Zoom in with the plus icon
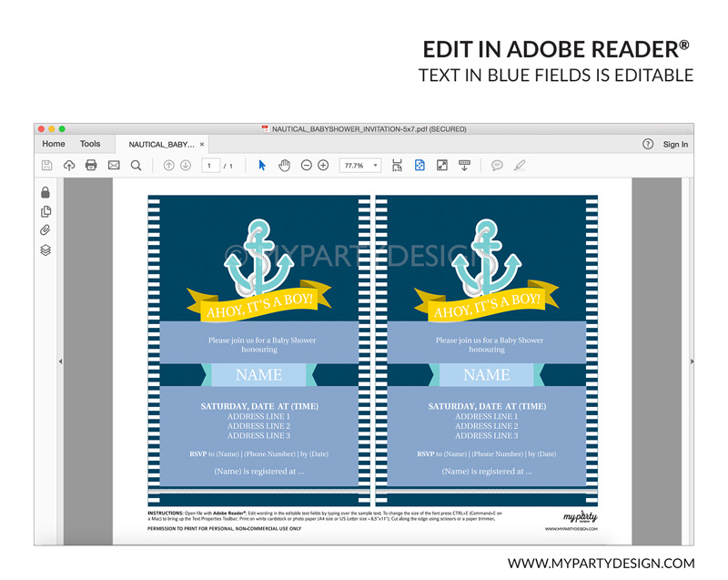This screenshot has width=728, height=580. click(x=323, y=166)
